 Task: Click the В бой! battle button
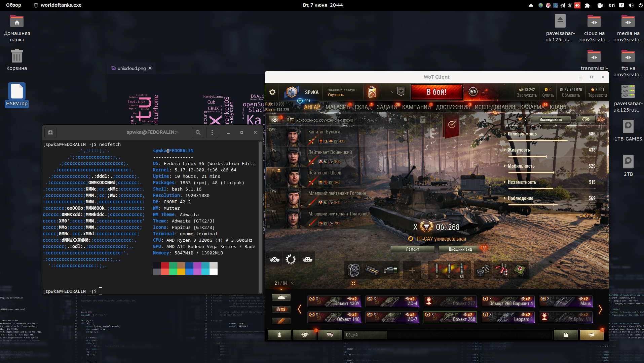click(x=437, y=92)
